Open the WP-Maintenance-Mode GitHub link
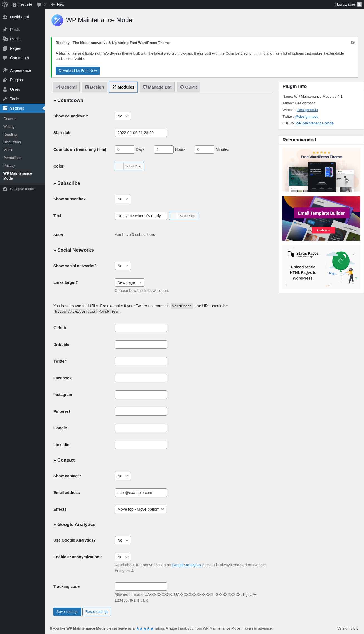 click(x=315, y=123)
